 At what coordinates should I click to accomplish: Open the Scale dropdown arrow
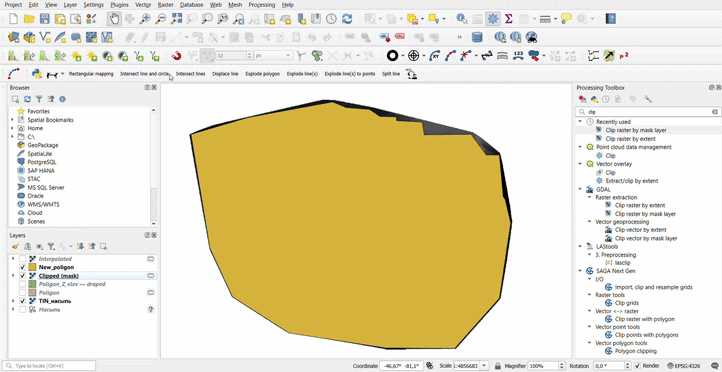pyautogui.click(x=484, y=366)
